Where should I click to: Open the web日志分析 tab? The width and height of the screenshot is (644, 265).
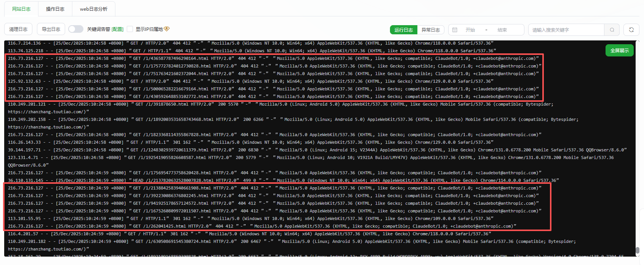click(x=94, y=9)
